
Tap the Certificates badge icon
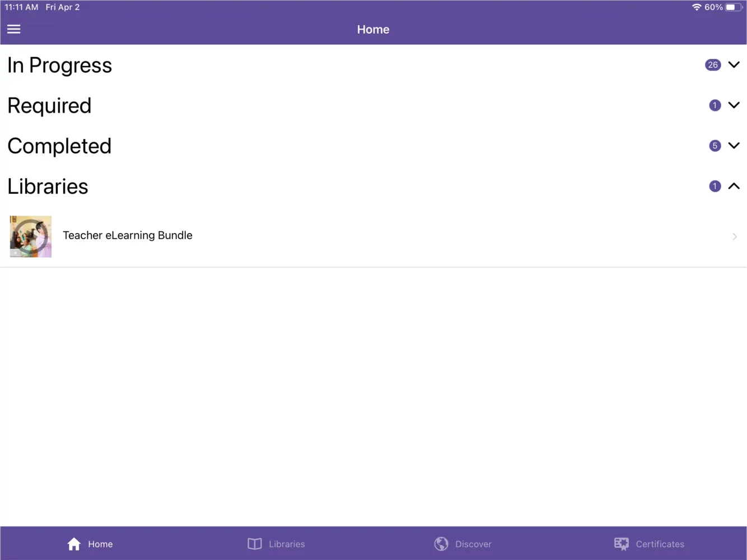pos(621,544)
